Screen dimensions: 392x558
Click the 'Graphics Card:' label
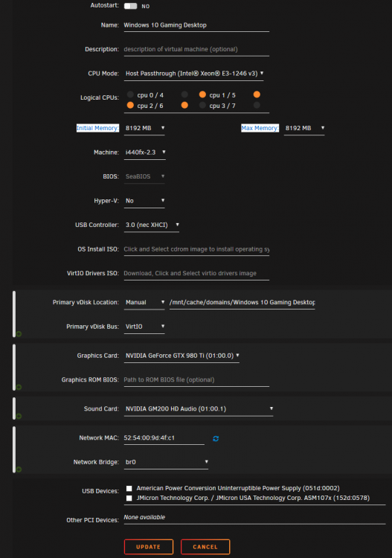98,356
